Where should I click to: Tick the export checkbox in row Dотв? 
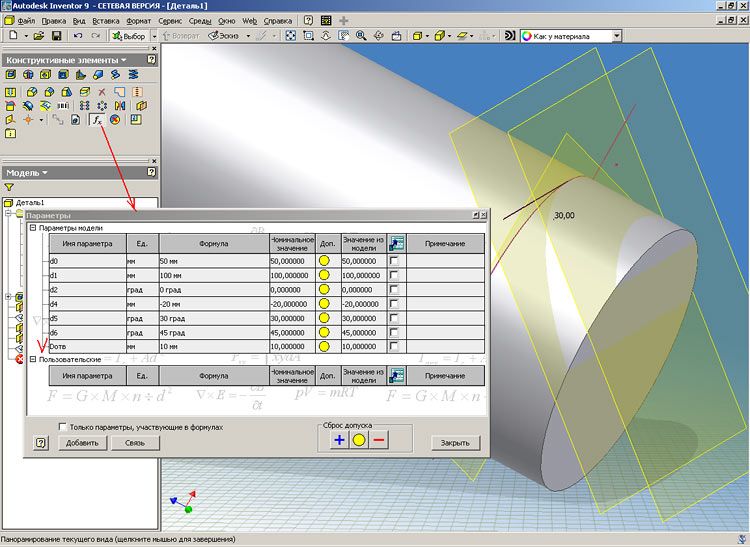point(394,346)
